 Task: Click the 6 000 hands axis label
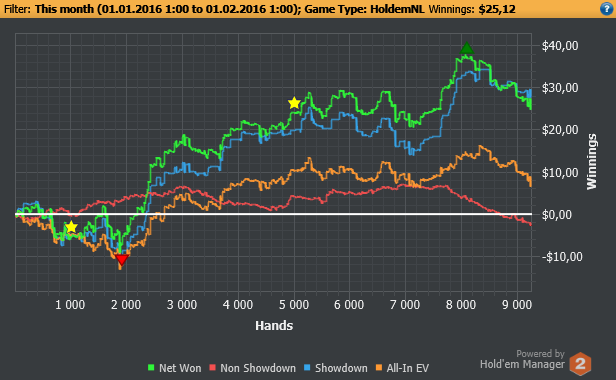pos(349,305)
